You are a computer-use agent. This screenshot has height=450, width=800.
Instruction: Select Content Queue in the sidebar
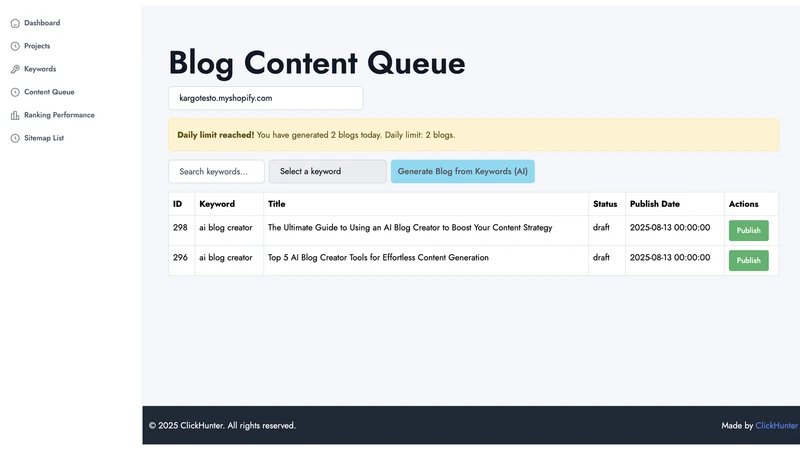point(49,92)
